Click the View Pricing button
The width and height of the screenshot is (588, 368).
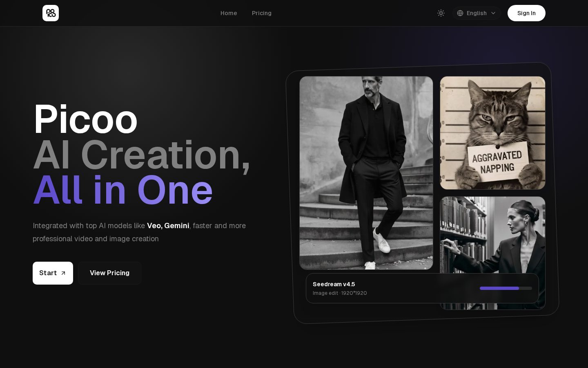coord(109,273)
